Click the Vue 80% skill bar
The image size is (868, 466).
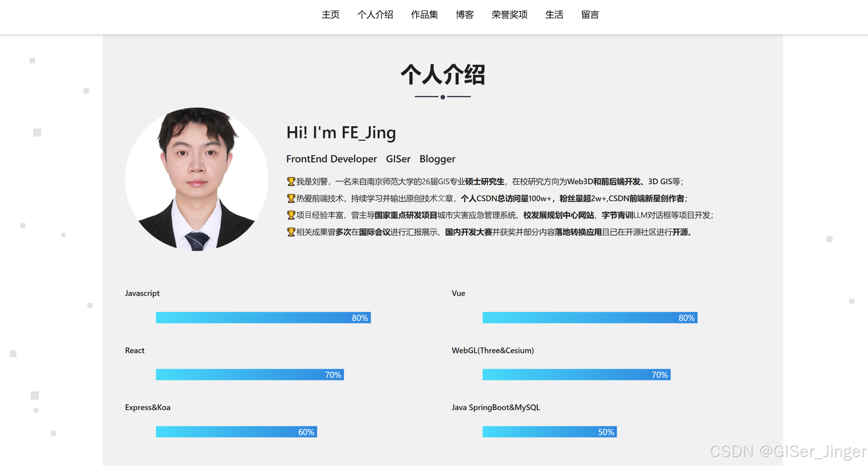click(x=590, y=318)
